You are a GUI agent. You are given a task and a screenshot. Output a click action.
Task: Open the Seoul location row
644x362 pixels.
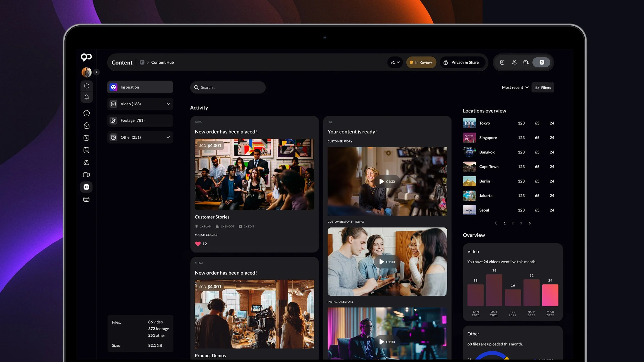pos(509,210)
